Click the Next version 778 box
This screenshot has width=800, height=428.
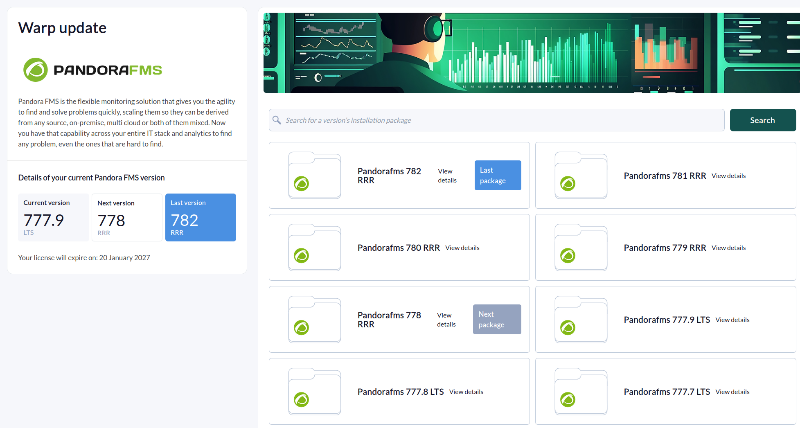pyautogui.click(x=127, y=217)
